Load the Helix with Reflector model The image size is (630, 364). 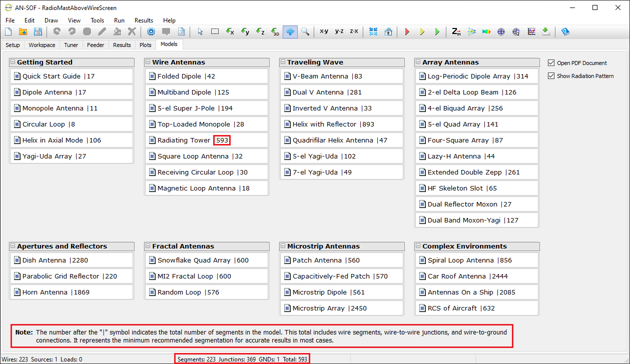tap(342, 124)
